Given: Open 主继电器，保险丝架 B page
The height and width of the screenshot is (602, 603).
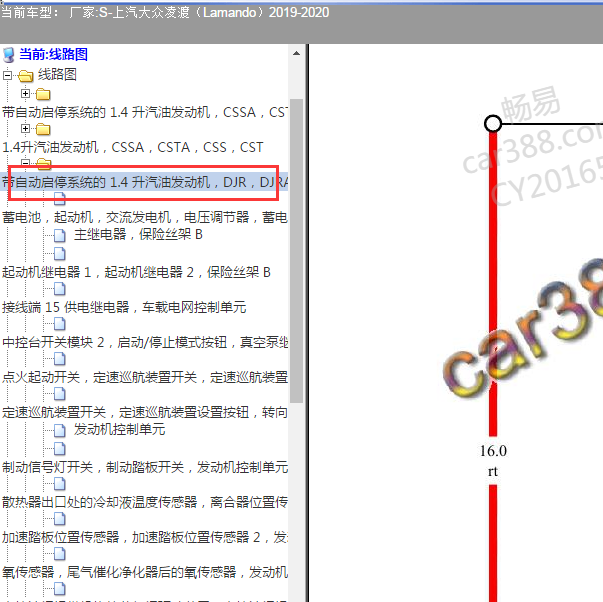Looking at the screenshot, I should pos(138,234).
